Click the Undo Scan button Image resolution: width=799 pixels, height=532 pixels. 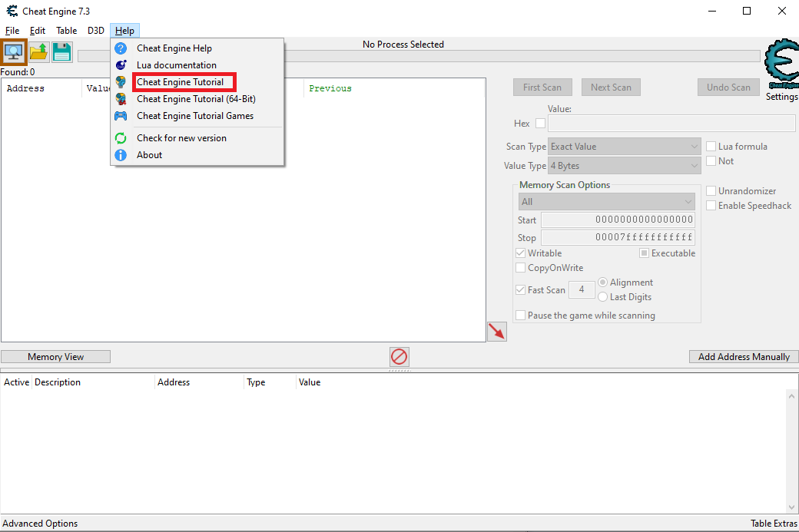tap(728, 87)
